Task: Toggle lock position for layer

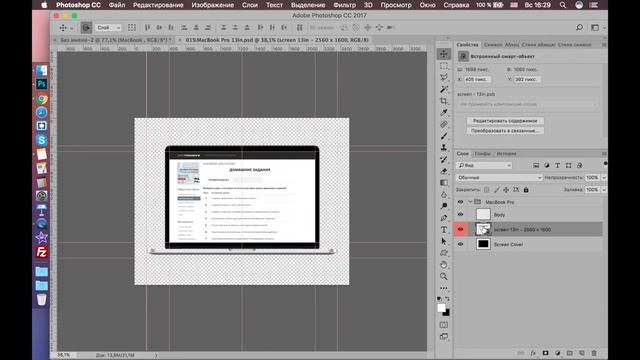Action: pyautogui.click(x=506, y=190)
